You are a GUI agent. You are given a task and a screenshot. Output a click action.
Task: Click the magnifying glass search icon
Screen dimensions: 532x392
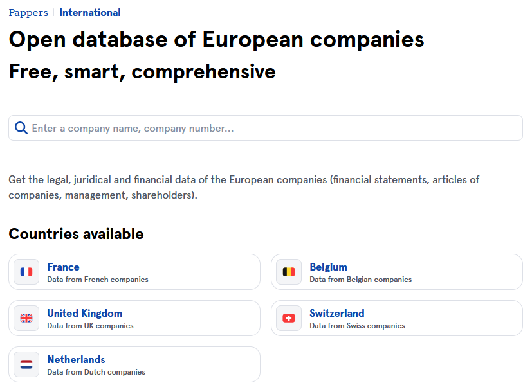pos(21,128)
